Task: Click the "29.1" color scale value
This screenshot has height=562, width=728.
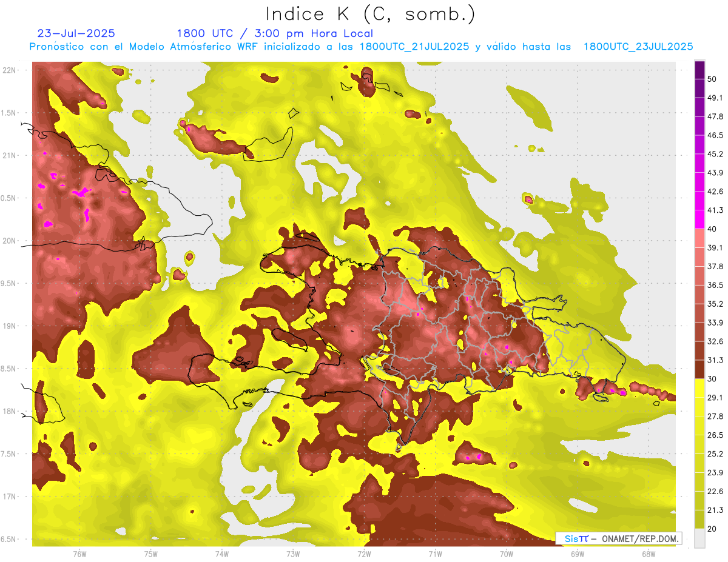Action: click(715, 398)
